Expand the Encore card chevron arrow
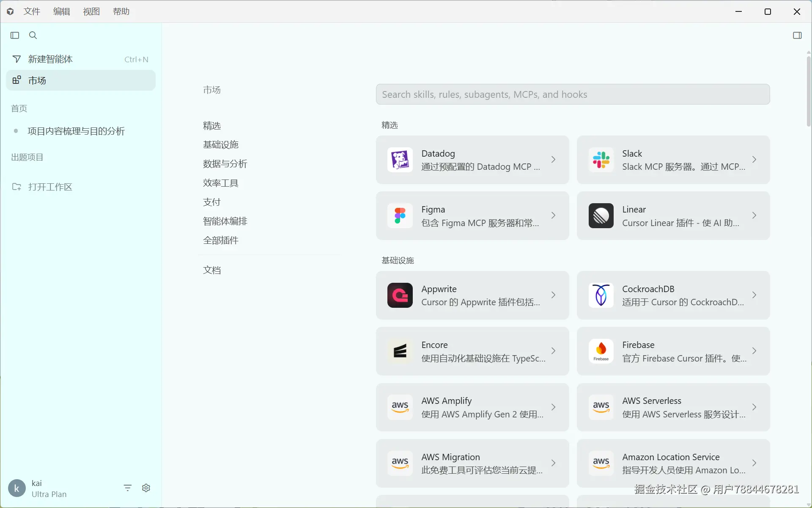 [553, 351]
